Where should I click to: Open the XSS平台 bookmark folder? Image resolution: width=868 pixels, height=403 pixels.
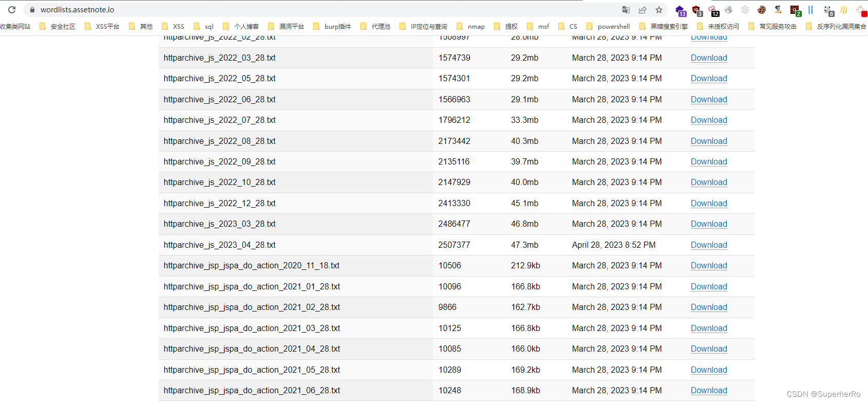click(102, 26)
